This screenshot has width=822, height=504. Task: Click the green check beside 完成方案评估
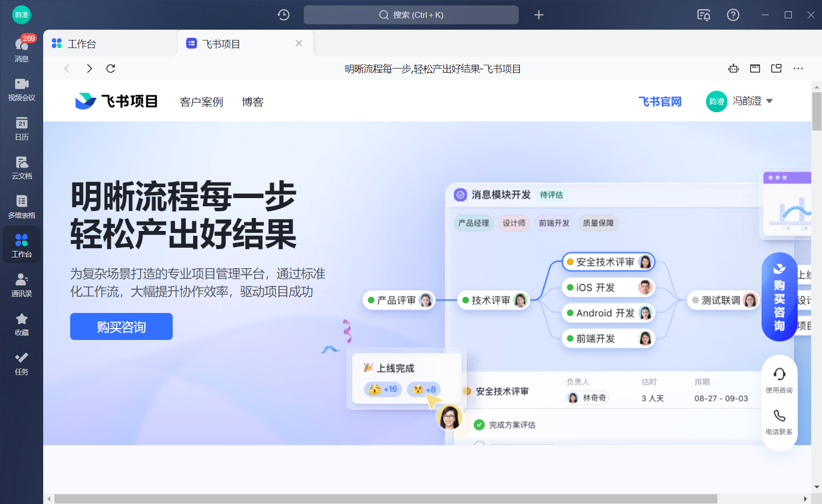[x=479, y=425]
